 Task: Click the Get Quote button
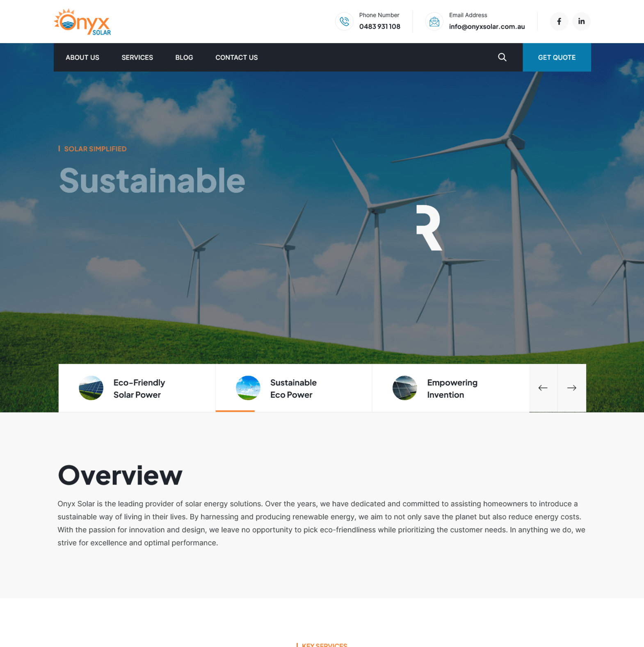pyautogui.click(x=557, y=57)
